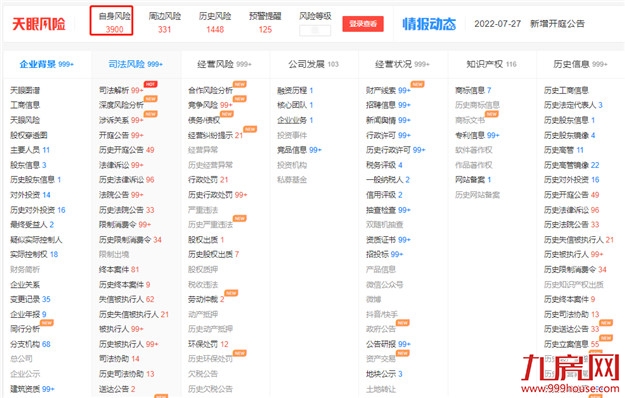This screenshot has width=625, height=398.
Task: Switch to the 知识产权 116 tab
Action: 491,64
